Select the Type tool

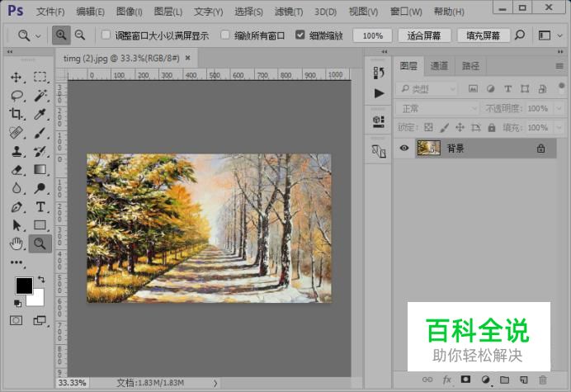[x=40, y=207]
